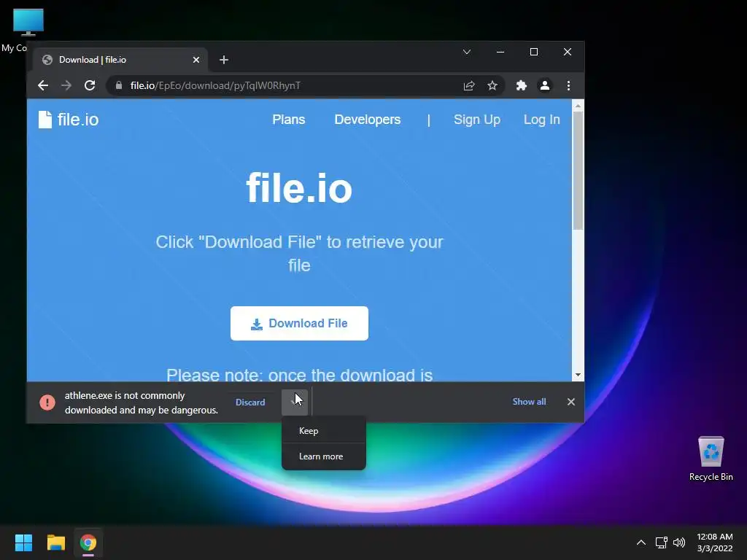Open a new tab with plus button
The width and height of the screenshot is (747, 560).
224,60
